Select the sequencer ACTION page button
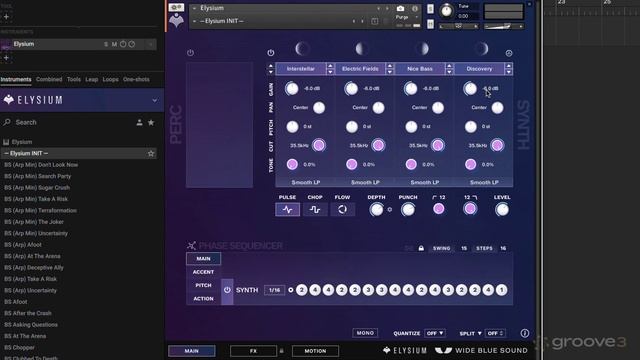The image size is (640, 360). point(203,299)
